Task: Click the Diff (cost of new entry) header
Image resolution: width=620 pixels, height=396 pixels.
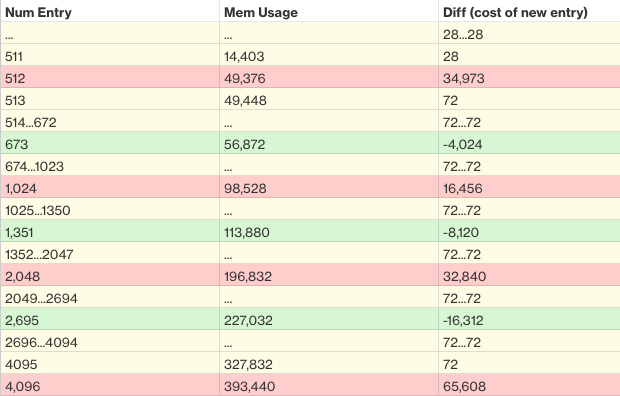Action: [x=529, y=11]
